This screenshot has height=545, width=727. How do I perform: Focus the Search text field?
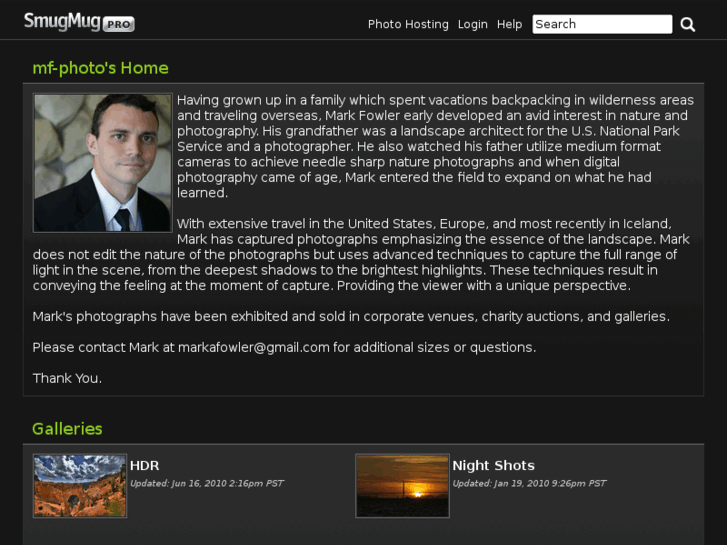tap(601, 24)
